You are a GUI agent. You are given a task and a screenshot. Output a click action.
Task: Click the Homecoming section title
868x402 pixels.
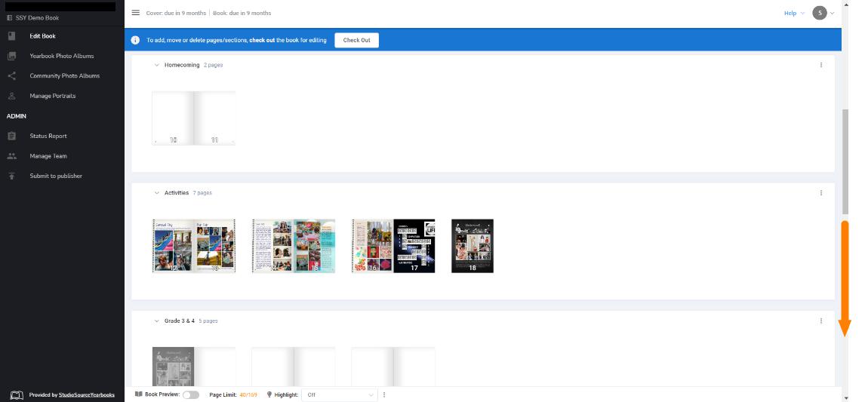(182, 66)
